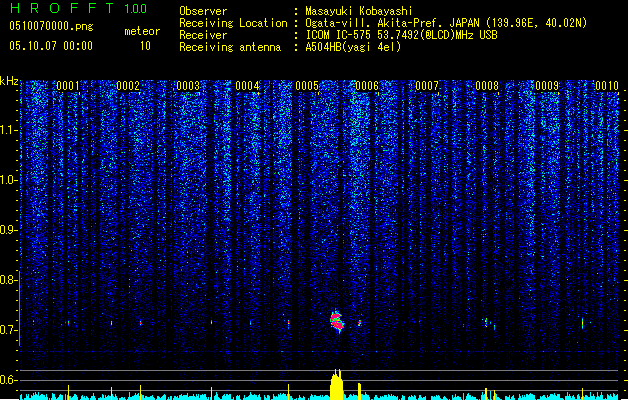Click the tall yellow intensity peak at bottom
This screenshot has width=629, height=400.
[x=337, y=384]
